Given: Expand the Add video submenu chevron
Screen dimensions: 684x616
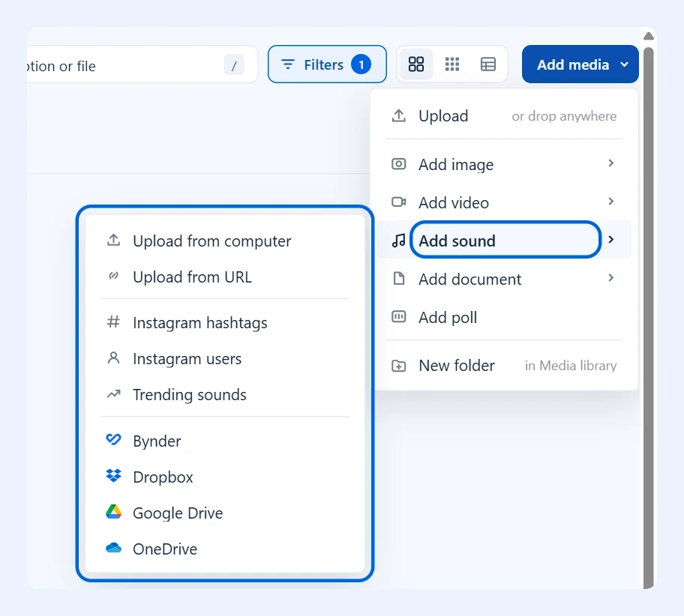Looking at the screenshot, I should coord(610,202).
